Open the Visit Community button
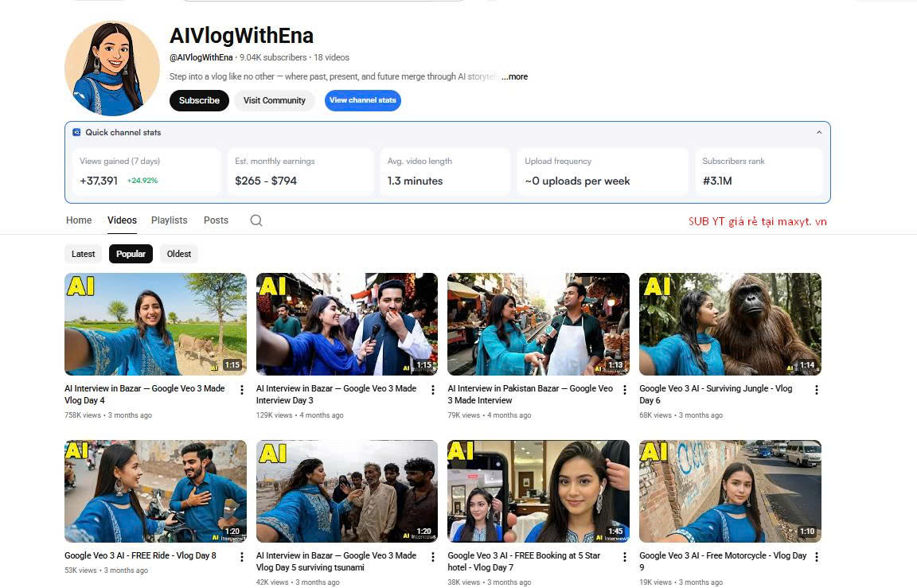917x588 pixels. click(274, 100)
